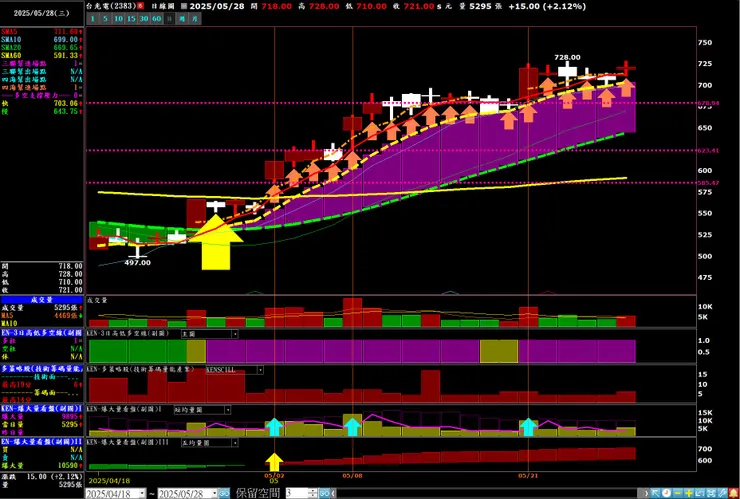Click the 05/02 date marker on time axis
This screenshot has width=740, height=499.
[274, 475]
